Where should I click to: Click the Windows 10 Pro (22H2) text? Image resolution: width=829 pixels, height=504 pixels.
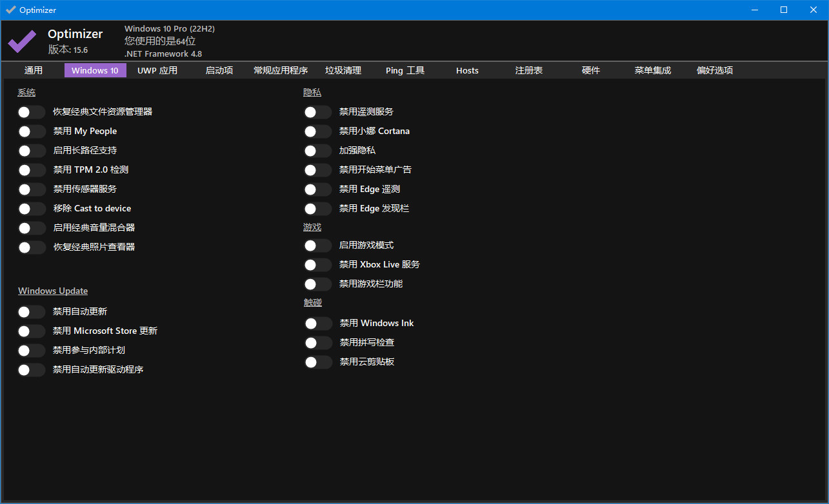pos(170,29)
